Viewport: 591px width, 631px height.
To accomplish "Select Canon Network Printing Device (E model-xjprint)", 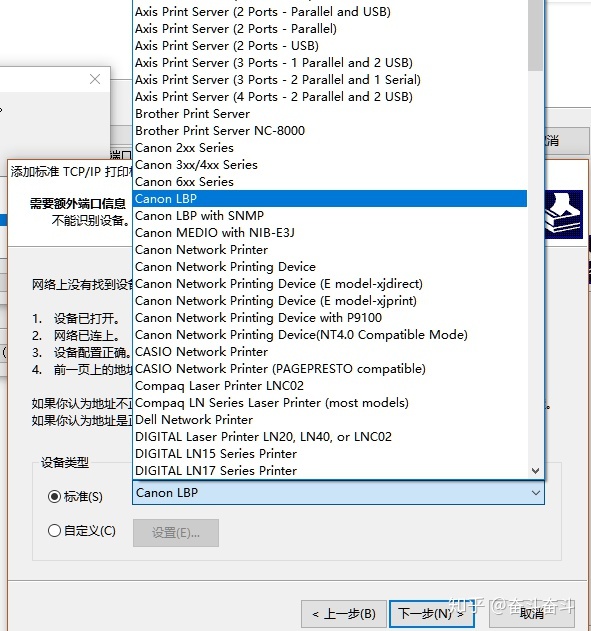I will click(330, 301).
